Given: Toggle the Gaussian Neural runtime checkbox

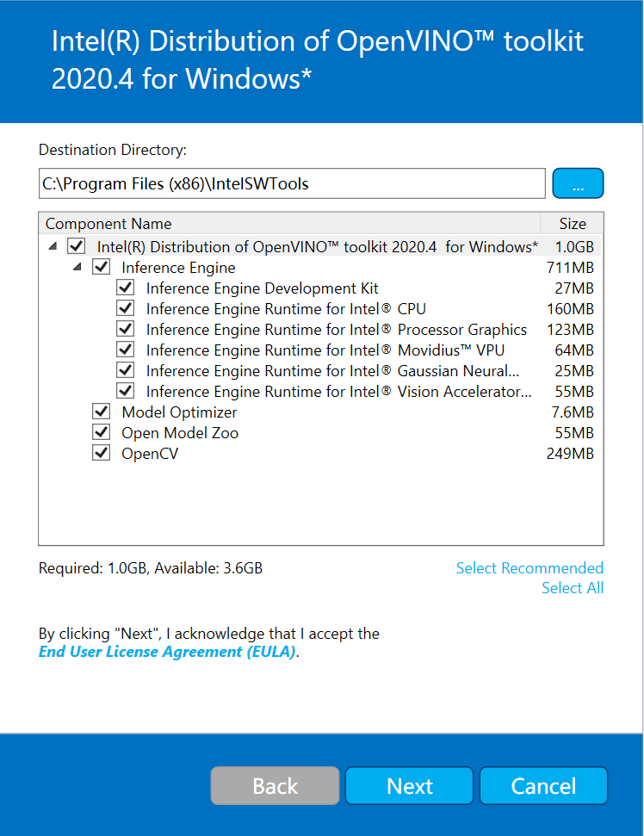Looking at the screenshot, I should point(126,370).
